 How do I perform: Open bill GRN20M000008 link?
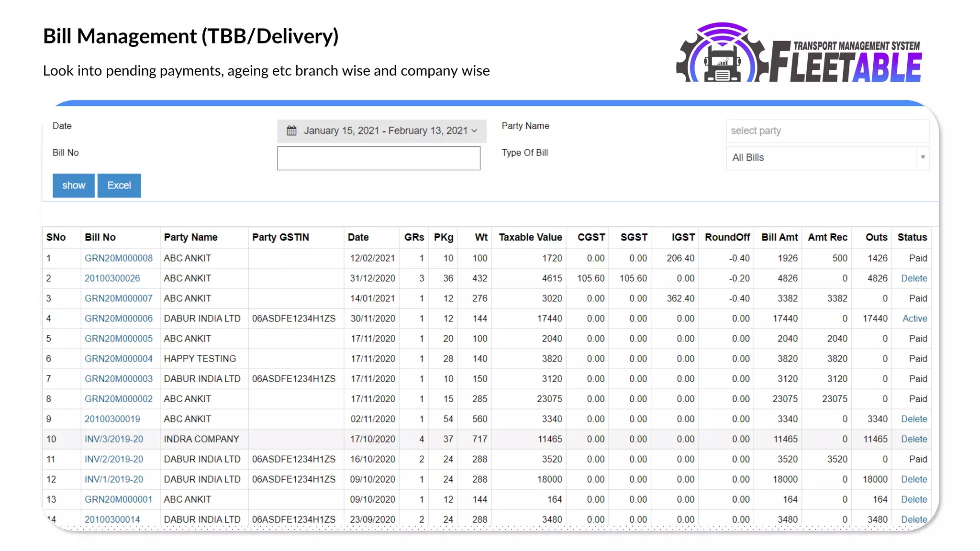click(118, 258)
